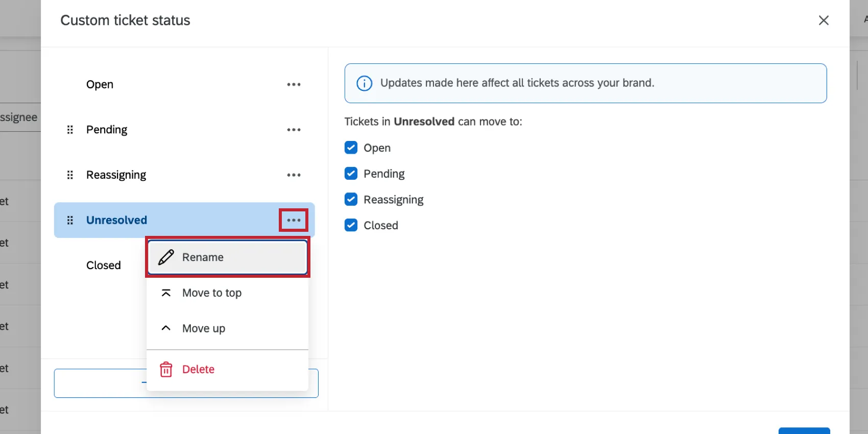Open the three-dot menu for Pending status
This screenshot has width=868, height=434.
click(294, 130)
